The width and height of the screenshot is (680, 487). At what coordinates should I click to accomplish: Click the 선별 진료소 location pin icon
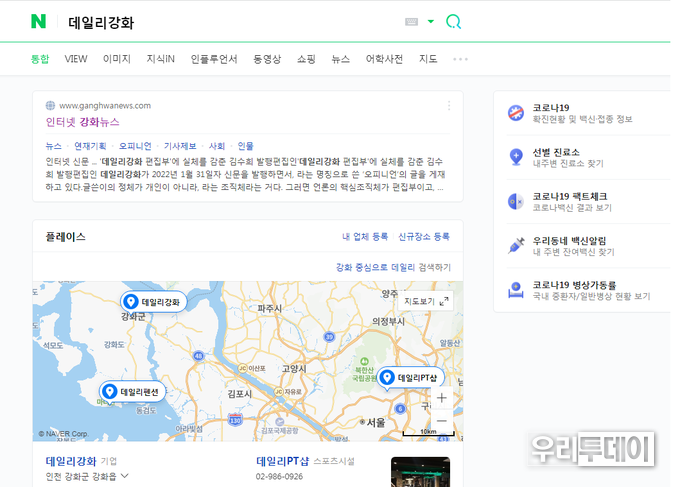(x=516, y=157)
